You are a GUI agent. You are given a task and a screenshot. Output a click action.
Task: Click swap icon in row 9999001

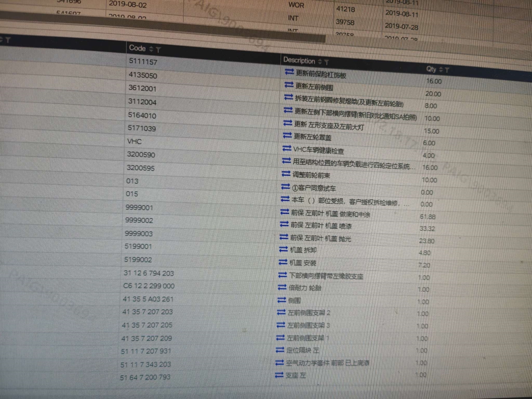click(285, 212)
